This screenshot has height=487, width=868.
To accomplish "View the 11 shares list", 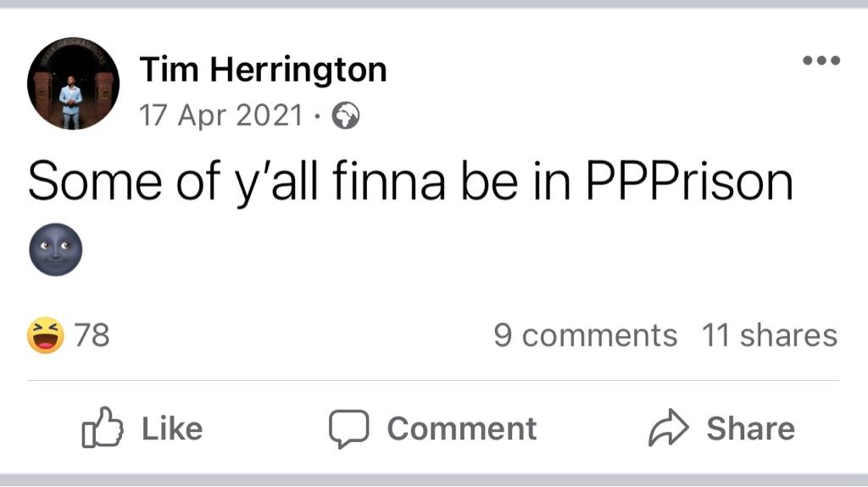I will coord(769,336).
